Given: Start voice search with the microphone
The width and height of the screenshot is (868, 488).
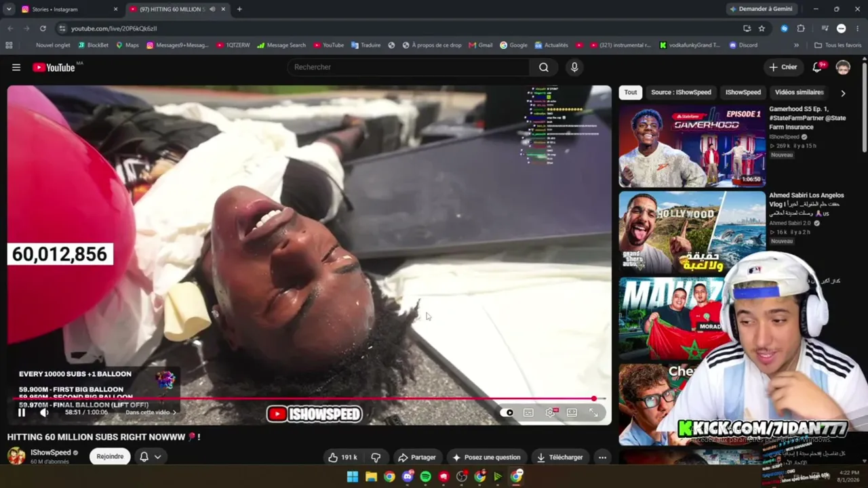Looking at the screenshot, I should click(x=574, y=67).
